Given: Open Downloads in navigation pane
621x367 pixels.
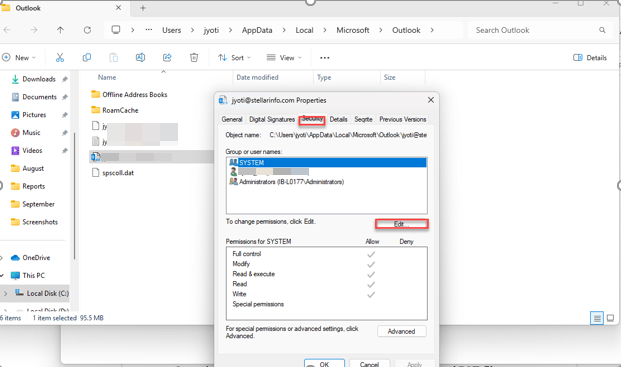Looking at the screenshot, I should click(x=39, y=79).
